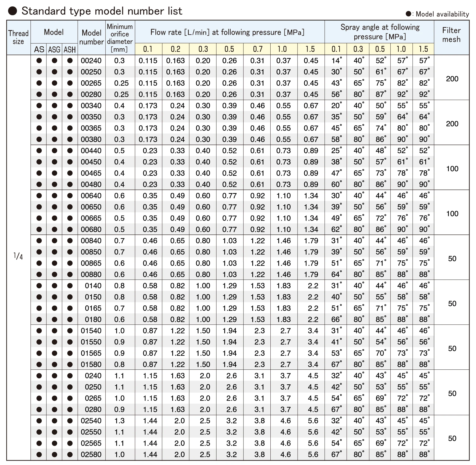The width and height of the screenshot is (476, 465).
Task: Click the 20° spray angle in row 00340
Action: pyautogui.click(x=337, y=105)
